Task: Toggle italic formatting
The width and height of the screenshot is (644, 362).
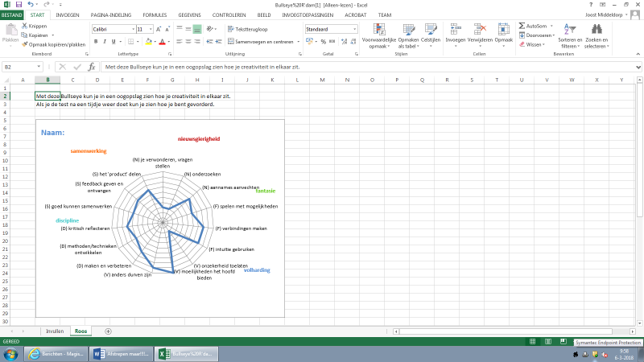Action: [x=105, y=41]
